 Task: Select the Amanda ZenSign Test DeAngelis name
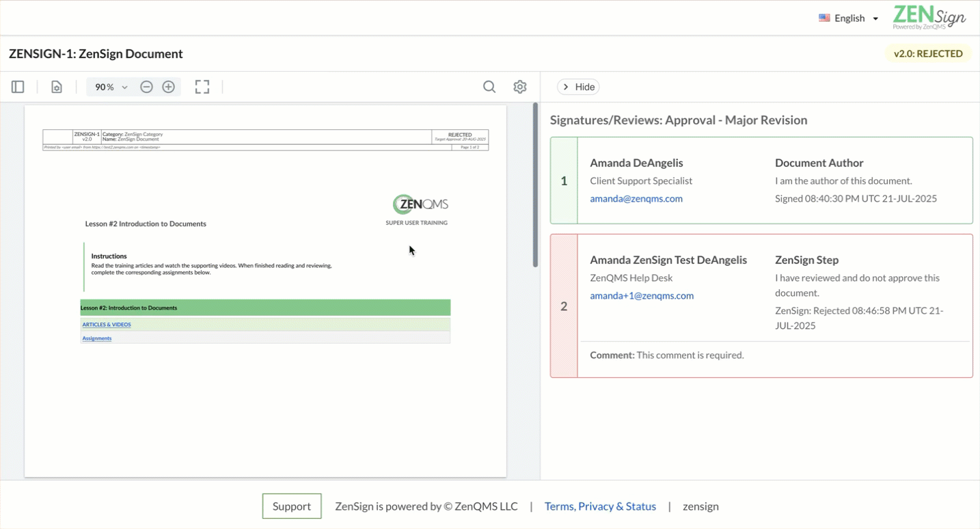[668, 260]
